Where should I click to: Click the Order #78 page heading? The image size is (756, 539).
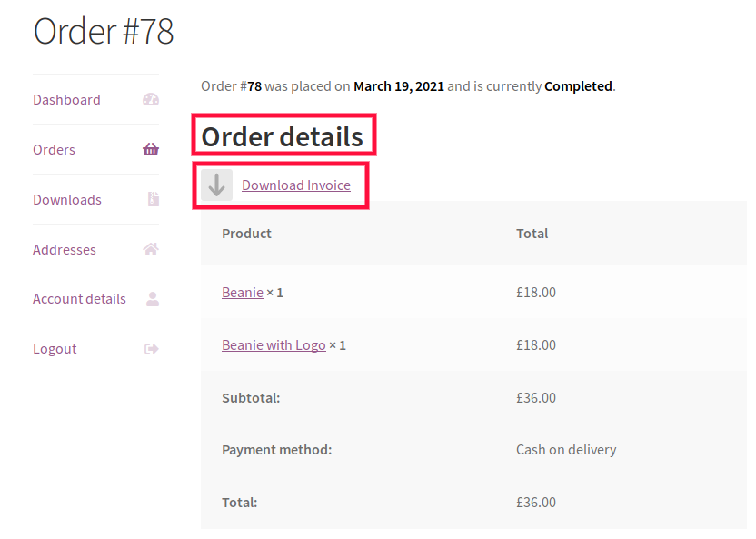103,31
